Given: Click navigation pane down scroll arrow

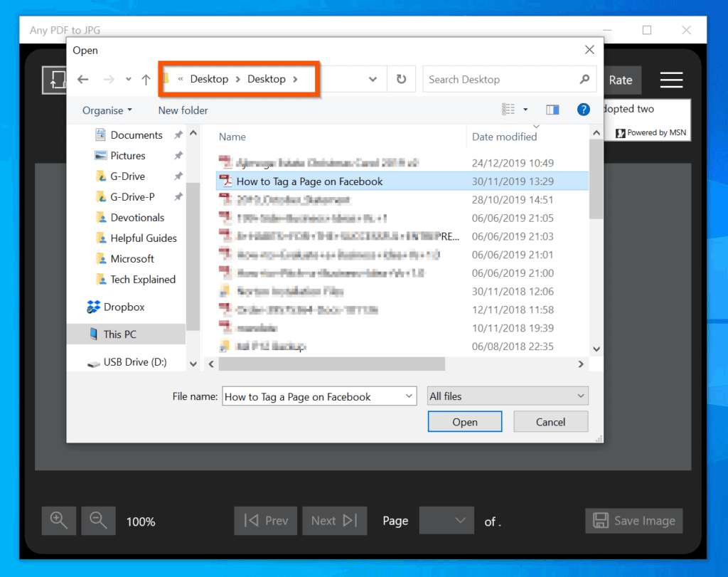Looking at the screenshot, I should coord(193,364).
